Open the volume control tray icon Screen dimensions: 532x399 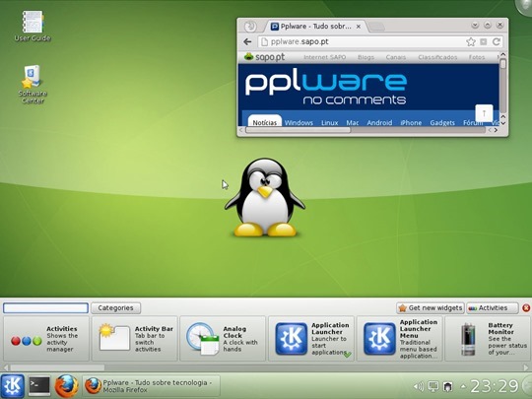[419, 386]
